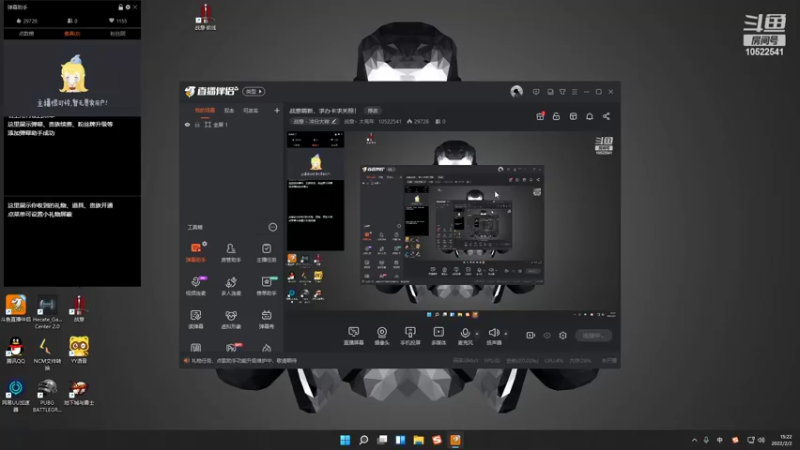
Task: Add a 多媒体 media source
Action: [x=439, y=336]
